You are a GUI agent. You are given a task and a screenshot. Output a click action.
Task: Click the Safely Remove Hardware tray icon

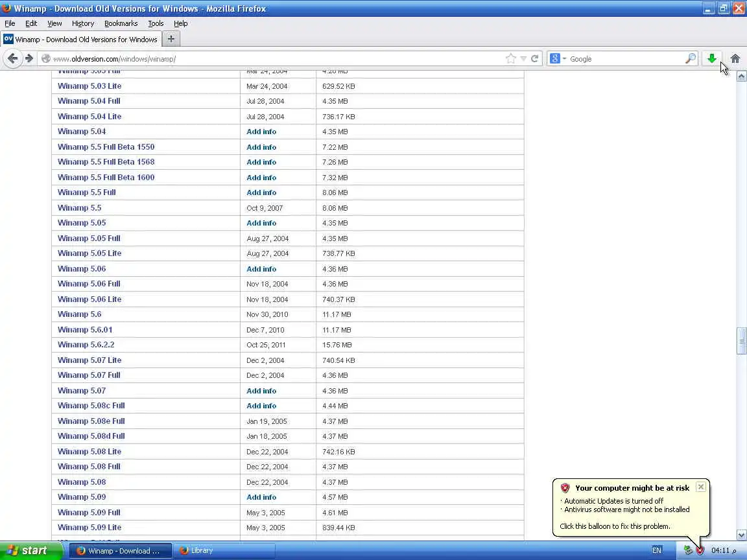(687, 550)
